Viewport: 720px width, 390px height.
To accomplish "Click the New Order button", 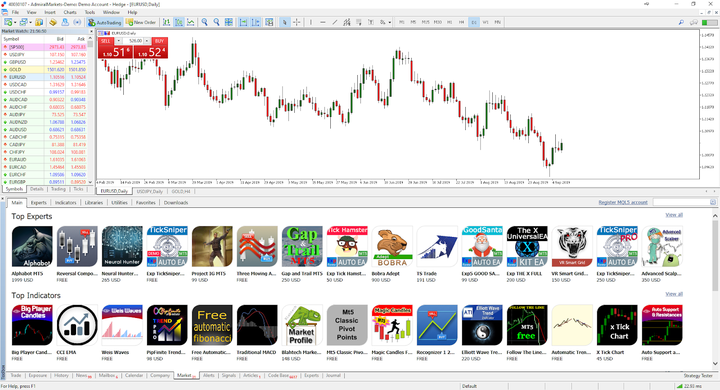I will tap(141, 22).
